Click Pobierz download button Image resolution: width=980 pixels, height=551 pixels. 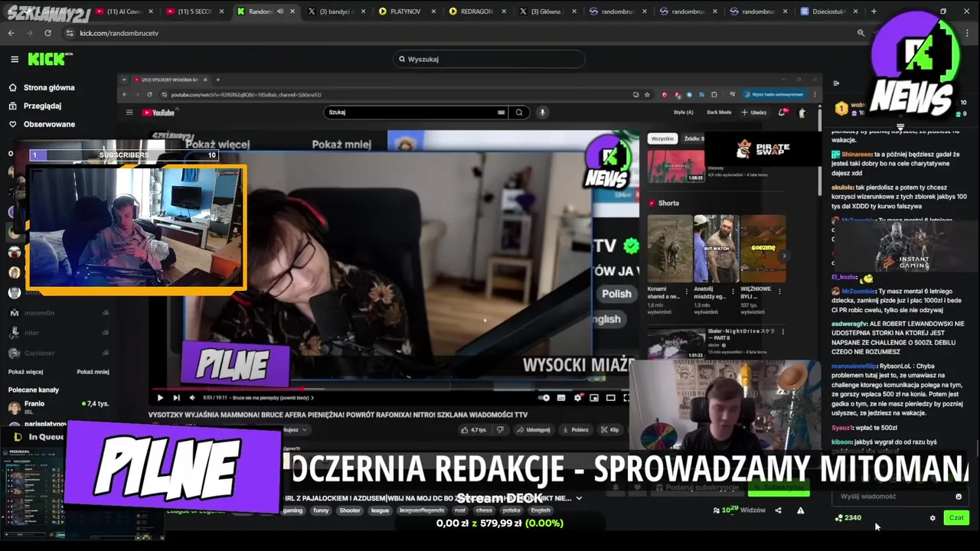pyautogui.click(x=575, y=430)
